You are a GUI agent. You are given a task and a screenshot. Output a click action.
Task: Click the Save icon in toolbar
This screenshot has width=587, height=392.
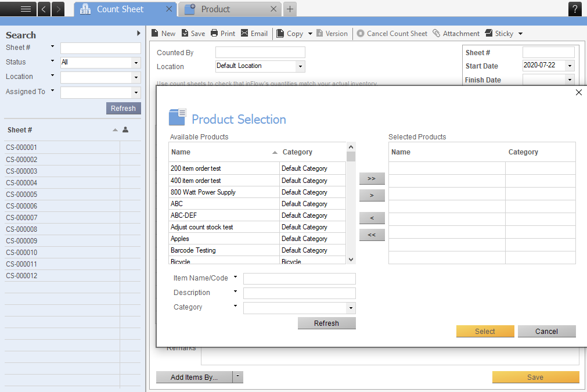(x=185, y=34)
